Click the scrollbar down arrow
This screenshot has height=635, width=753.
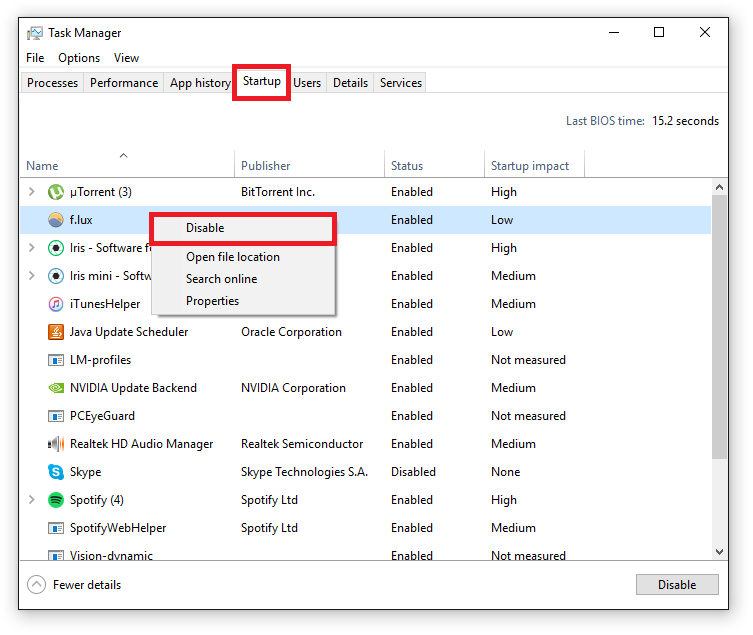[719, 552]
